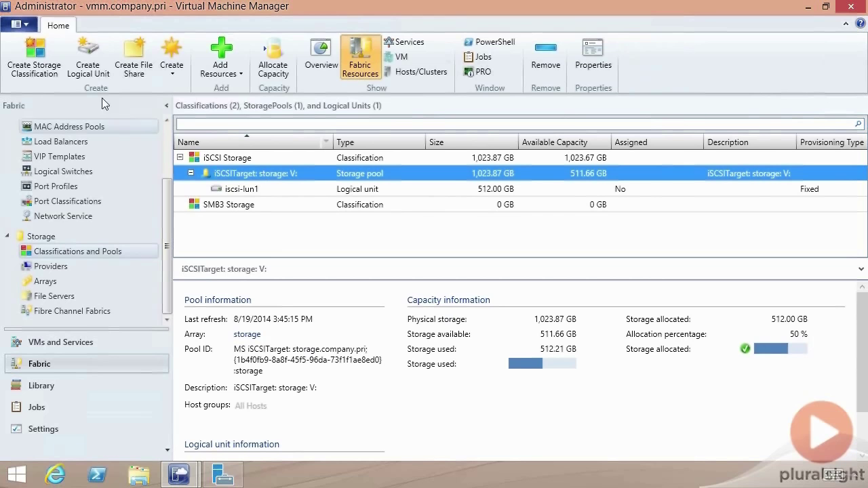
Task: Open the Library workspace
Action: click(87, 386)
